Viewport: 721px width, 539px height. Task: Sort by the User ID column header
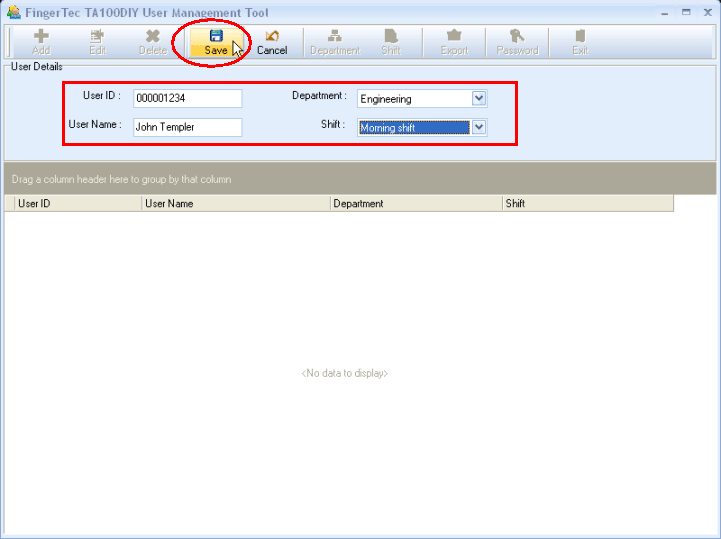78,203
